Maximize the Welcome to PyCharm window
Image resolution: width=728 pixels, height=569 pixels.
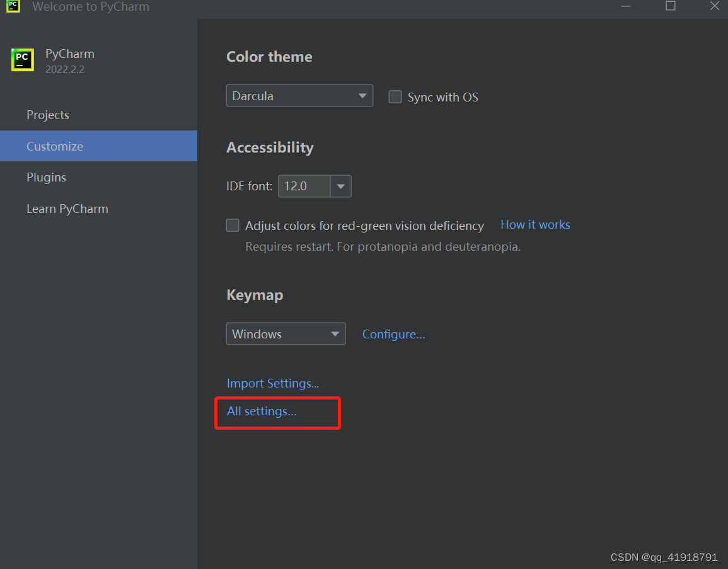(x=671, y=6)
